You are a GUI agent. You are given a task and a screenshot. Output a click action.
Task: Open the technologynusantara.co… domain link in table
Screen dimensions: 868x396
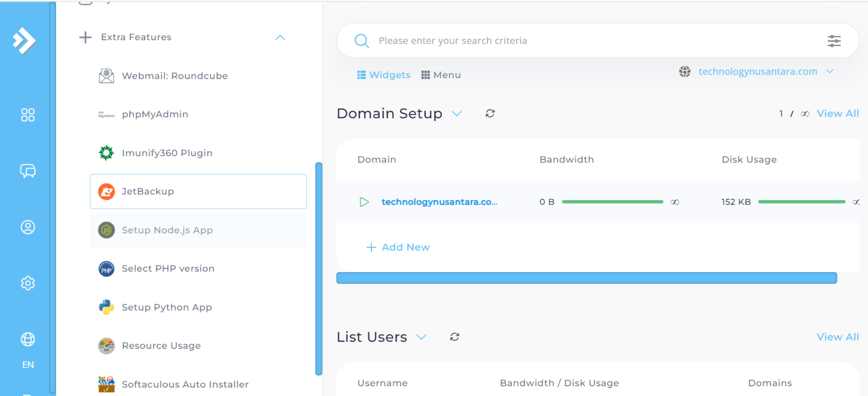(440, 202)
